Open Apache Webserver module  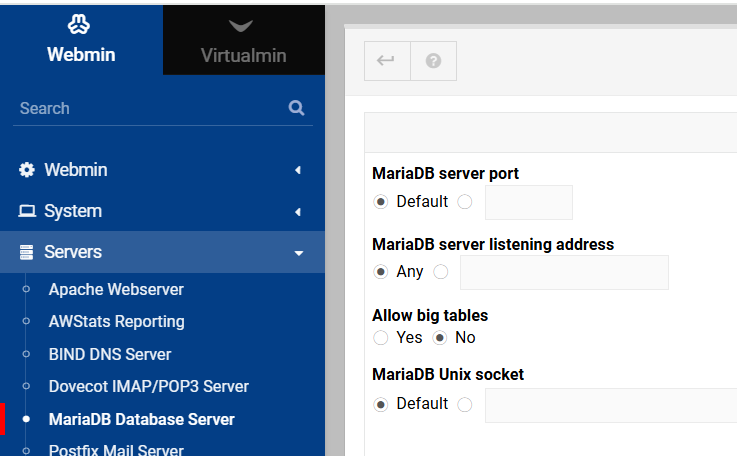pos(116,289)
